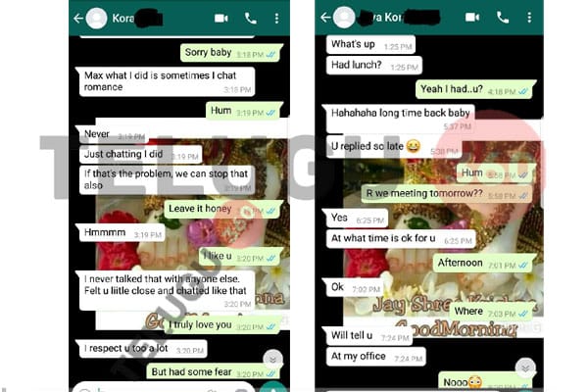Viewport: 588px width, 392px height.
Task: Jump to latest with left chat scroll-down chevron
Action: point(272,360)
